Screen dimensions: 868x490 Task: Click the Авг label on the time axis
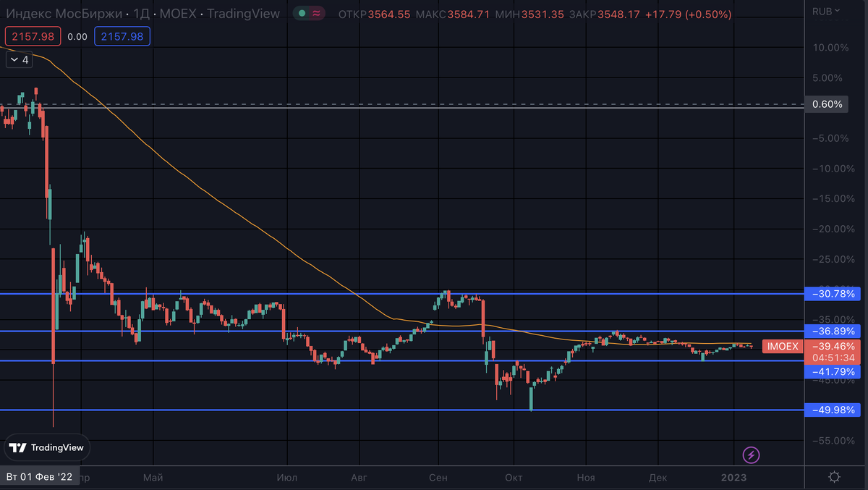click(x=359, y=478)
